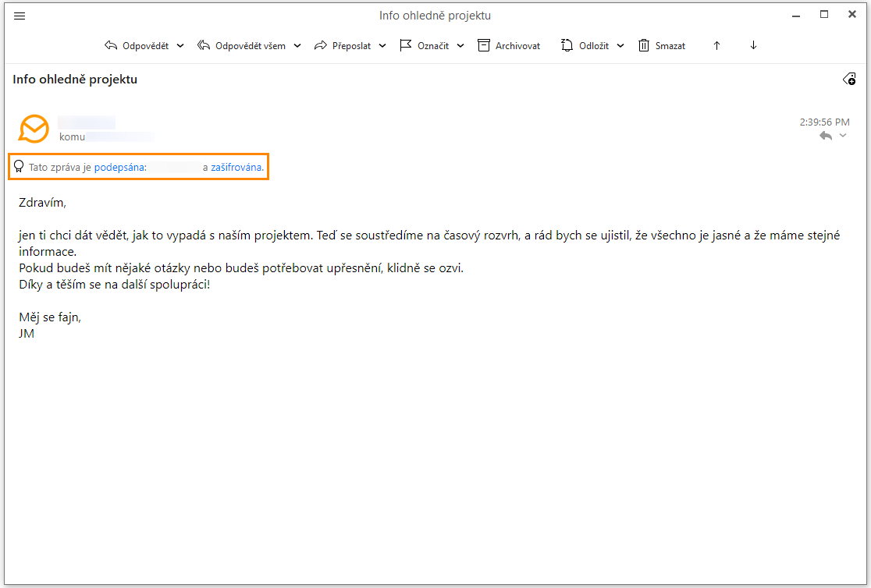
Task: Expand the Odpovědět dropdown arrow
Action: click(x=180, y=46)
